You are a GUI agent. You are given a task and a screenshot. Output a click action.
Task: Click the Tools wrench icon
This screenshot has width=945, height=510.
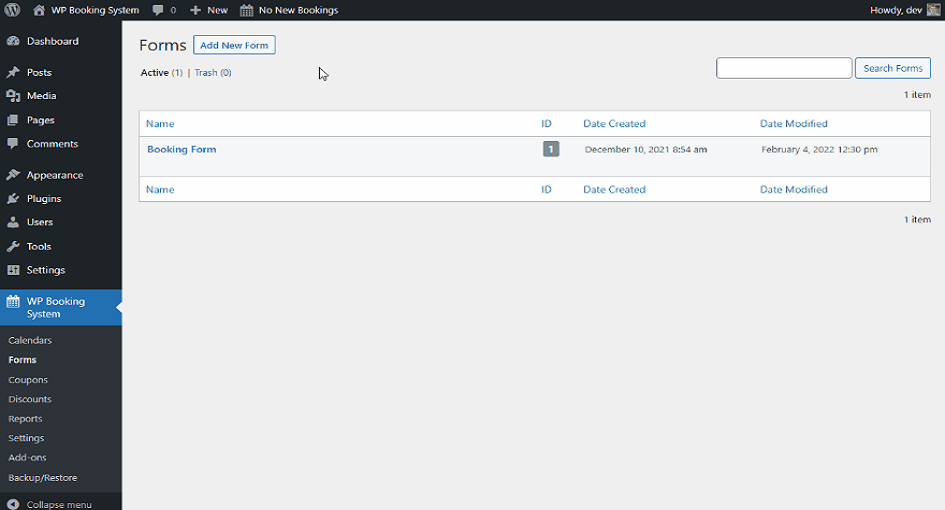(x=13, y=246)
